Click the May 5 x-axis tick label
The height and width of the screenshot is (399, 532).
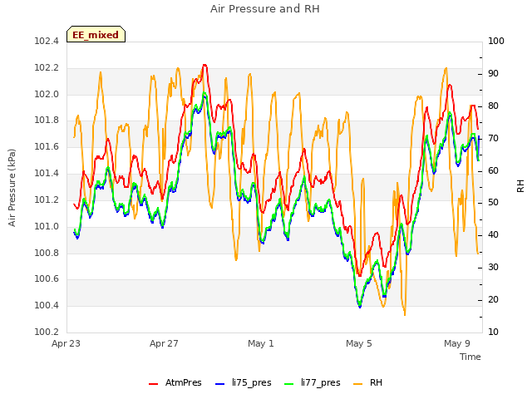coord(359,343)
